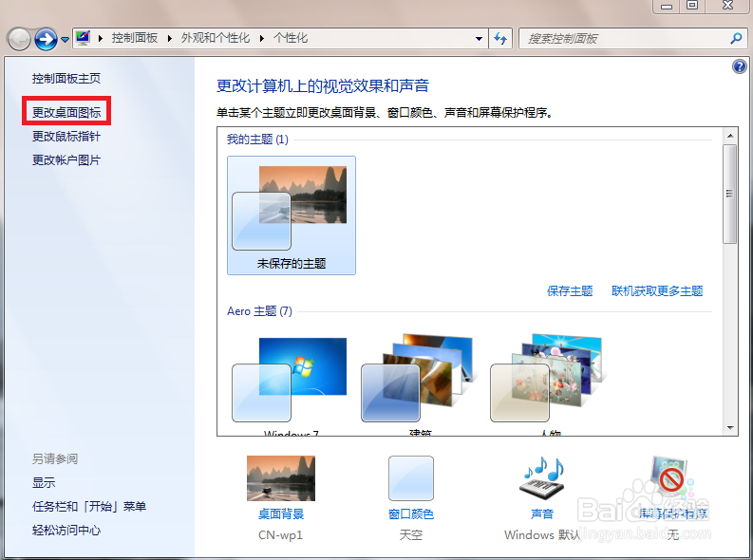The height and width of the screenshot is (560, 753).
Task: Select the 未保存的主题 theme thumbnail
Action: 291,215
